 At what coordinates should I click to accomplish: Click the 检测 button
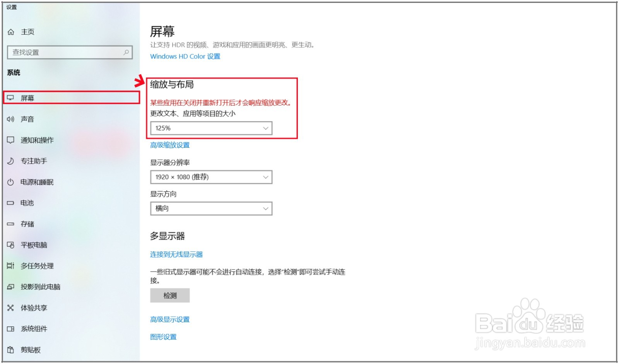coord(170,296)
